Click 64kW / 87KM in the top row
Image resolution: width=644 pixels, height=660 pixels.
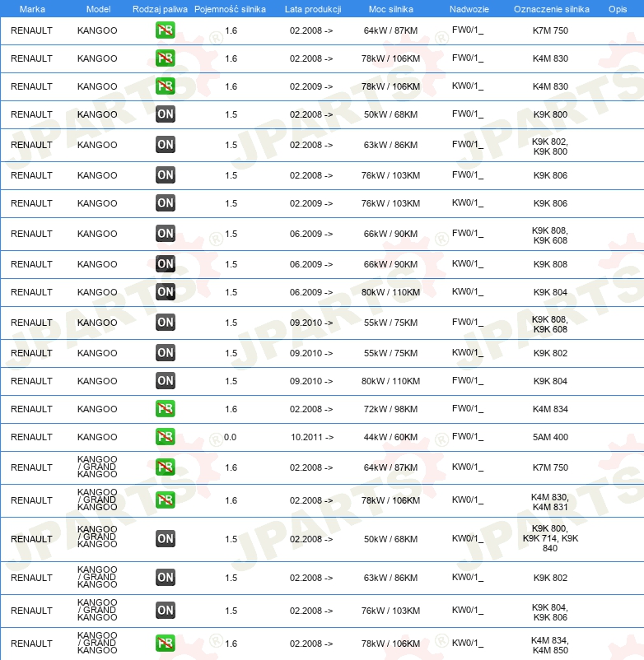(390, 30)
